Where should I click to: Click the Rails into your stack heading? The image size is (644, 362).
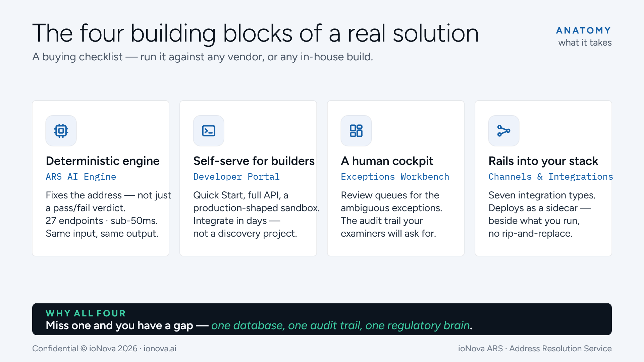[543, 161]
